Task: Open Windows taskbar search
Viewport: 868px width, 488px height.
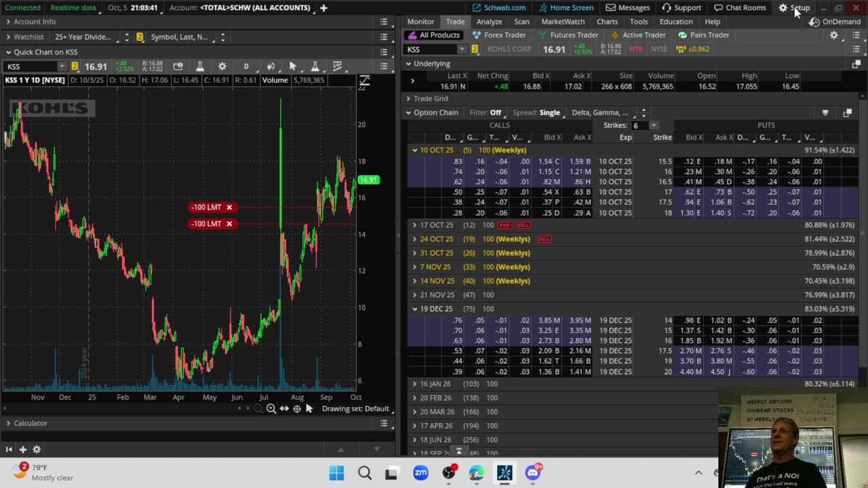Action: pos(365,472)
